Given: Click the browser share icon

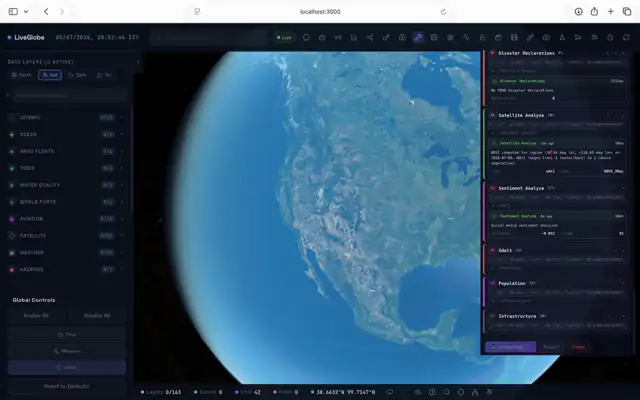Looking at the screenshot, I should click(x=594, y=11).
